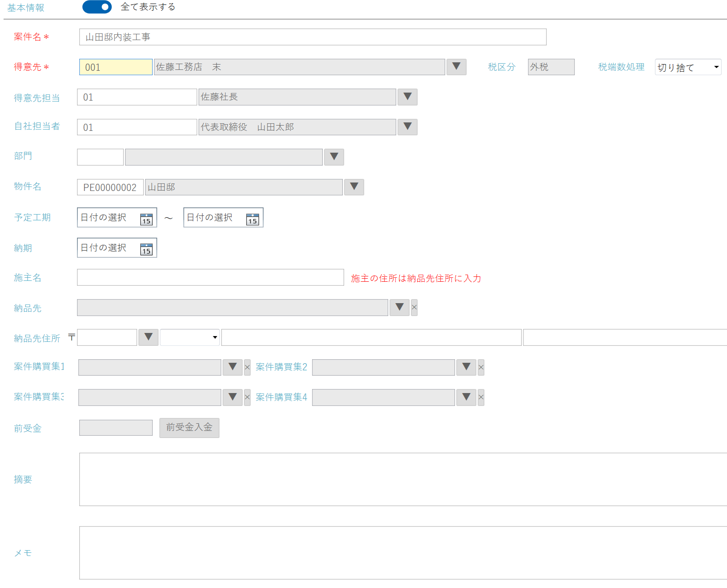Clear 案件購買集2 with its X icon
Viewport: 727px width, 588px height.
click(481, 368)
